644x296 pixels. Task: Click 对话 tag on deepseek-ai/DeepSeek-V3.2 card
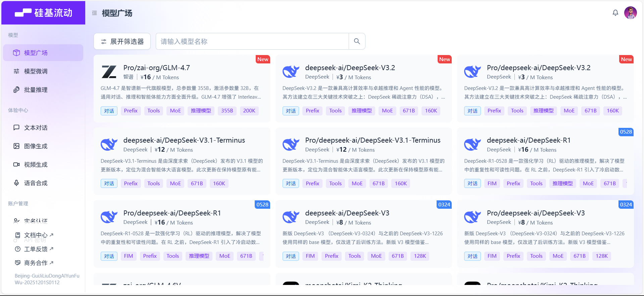[x=291, y=111]
